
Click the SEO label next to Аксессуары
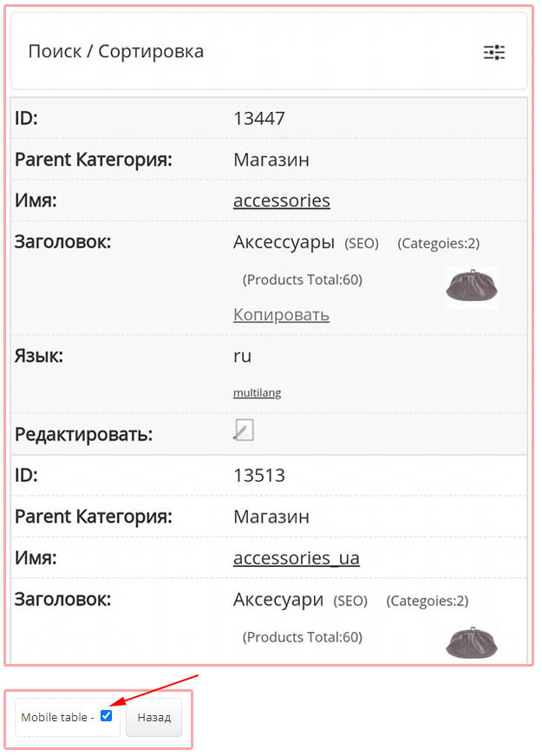point(362,244)
